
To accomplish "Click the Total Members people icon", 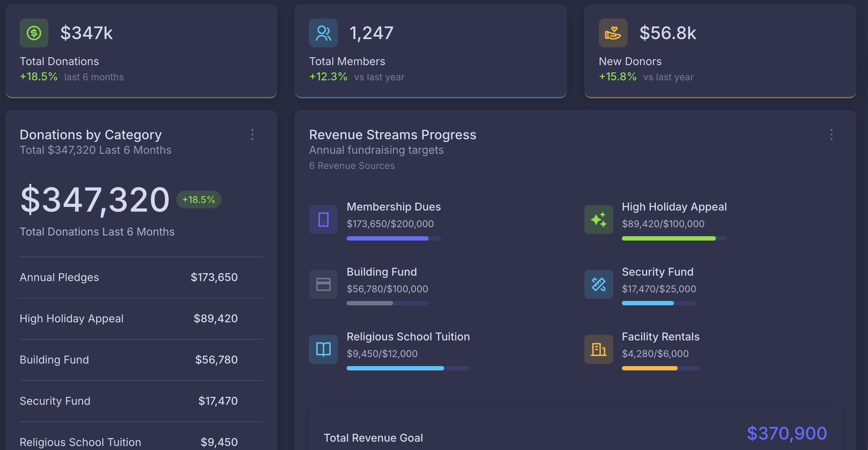I will 323,33.
